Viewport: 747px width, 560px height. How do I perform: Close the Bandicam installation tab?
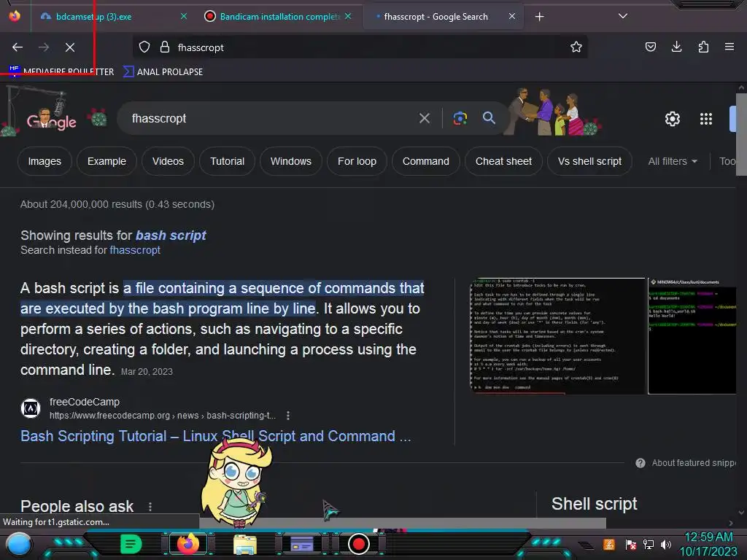point(348,17)
